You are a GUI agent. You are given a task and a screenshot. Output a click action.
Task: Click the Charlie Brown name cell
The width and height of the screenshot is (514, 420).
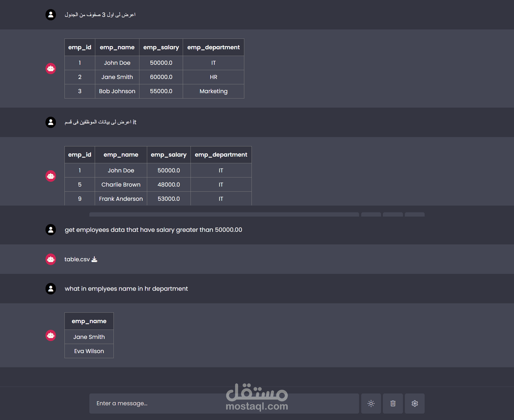pos(121,184)
